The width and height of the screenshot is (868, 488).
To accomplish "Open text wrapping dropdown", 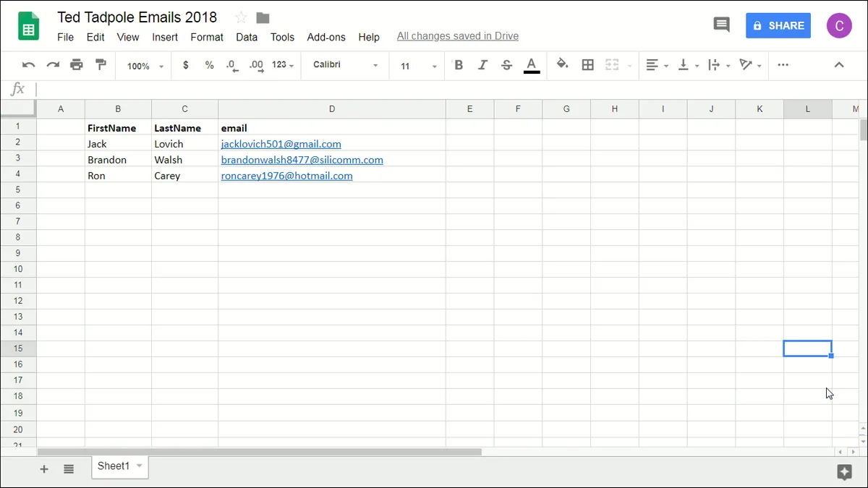I will point(719,65).
